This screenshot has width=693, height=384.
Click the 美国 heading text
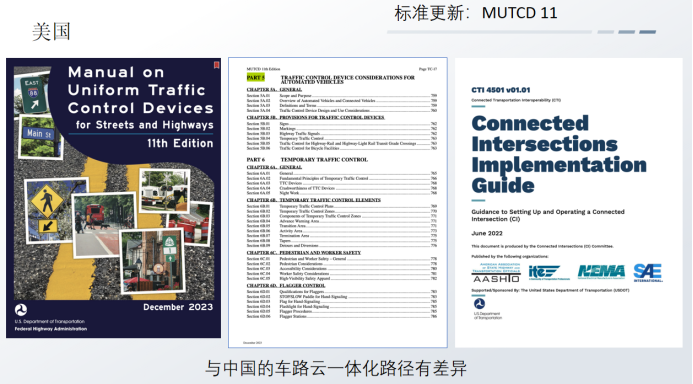click(x=51, y=32)
